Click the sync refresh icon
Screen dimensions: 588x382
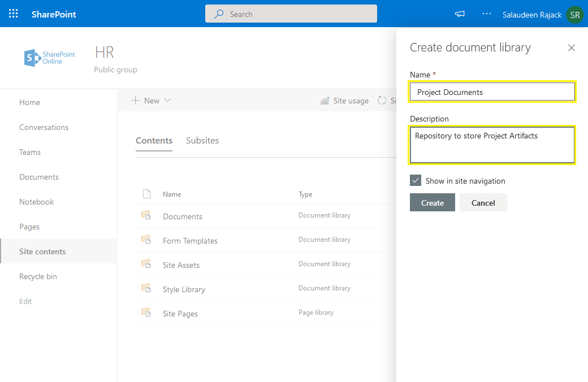382,101
